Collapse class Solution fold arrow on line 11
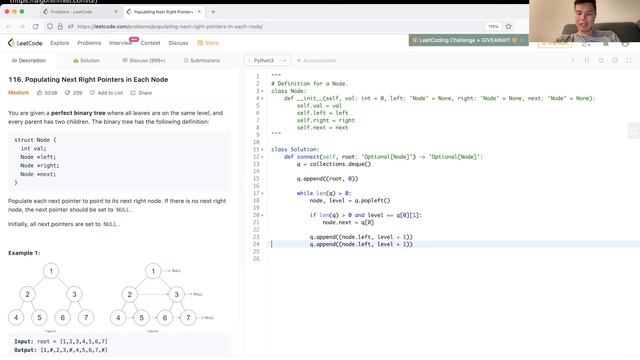640x360 pixels. pyautogui.click(x=262, y=149)
